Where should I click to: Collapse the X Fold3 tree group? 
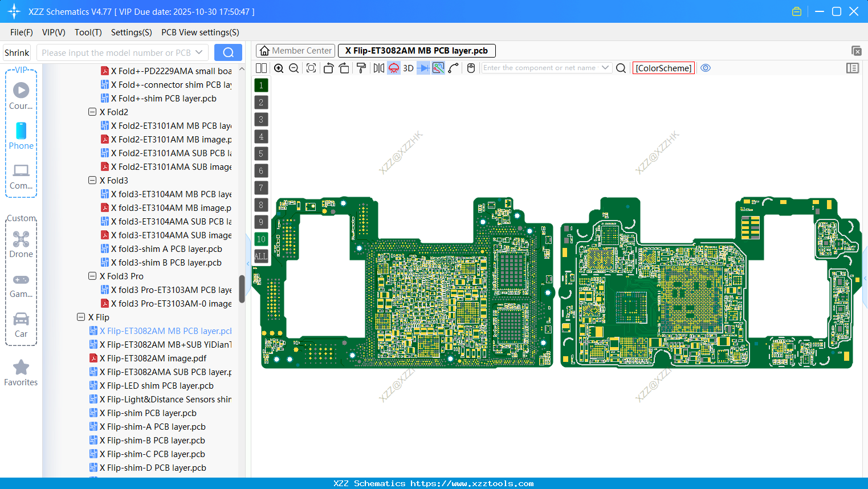(x=92, y=180)
